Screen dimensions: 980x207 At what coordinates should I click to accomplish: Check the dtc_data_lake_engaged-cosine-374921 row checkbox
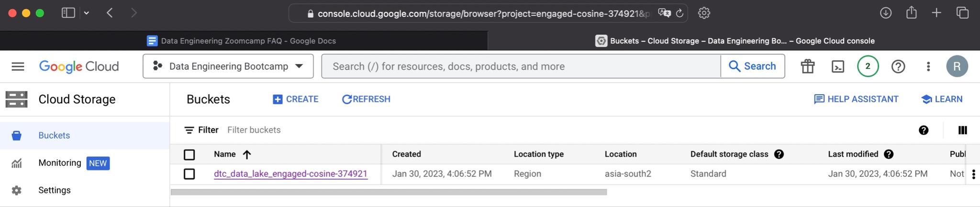[189, 174]
